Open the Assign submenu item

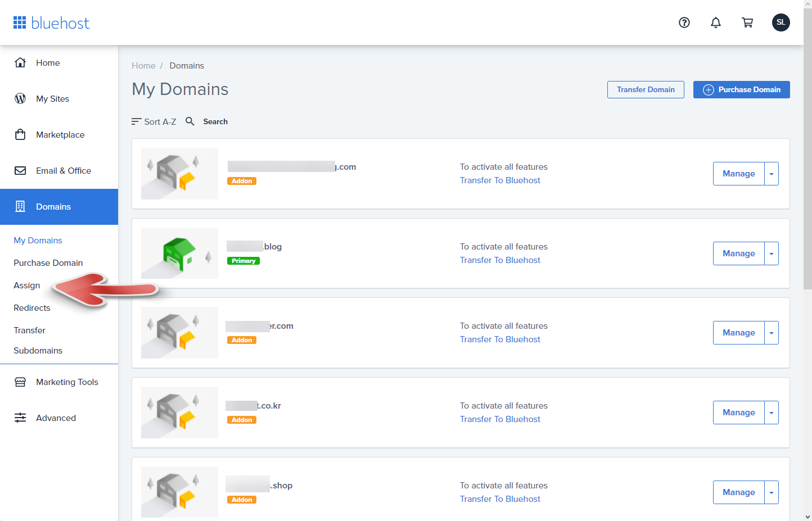tap(27, 286)
